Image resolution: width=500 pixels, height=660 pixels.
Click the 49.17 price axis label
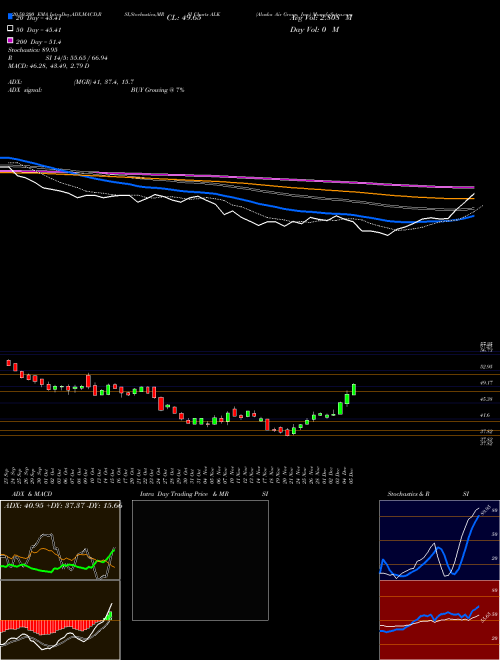tap(487, 383)
